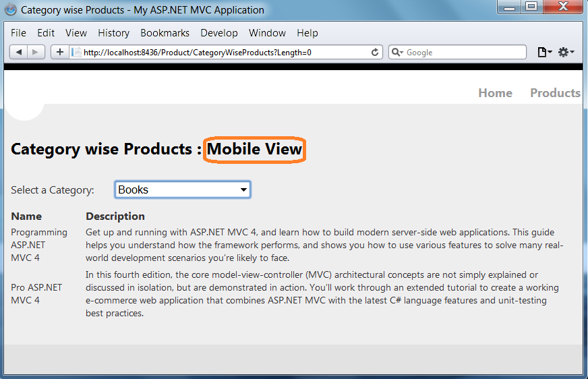
Task: Click the Safari compass icon in title bar
Action: [x=11, y=9]
